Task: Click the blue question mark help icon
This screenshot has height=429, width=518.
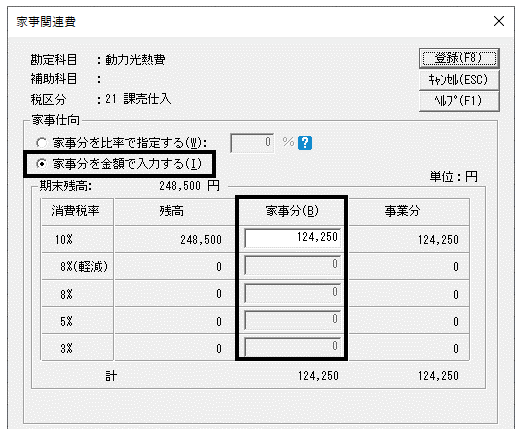Action: 305,143
